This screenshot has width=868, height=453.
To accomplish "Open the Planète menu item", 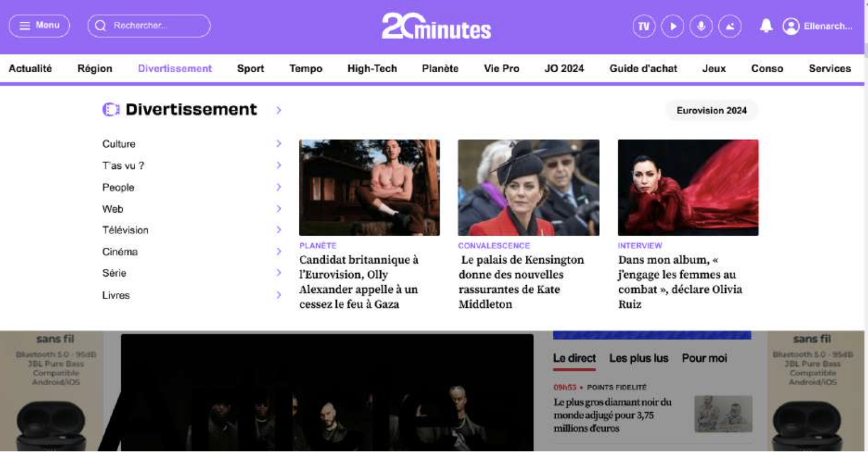I will click(440, 68).
